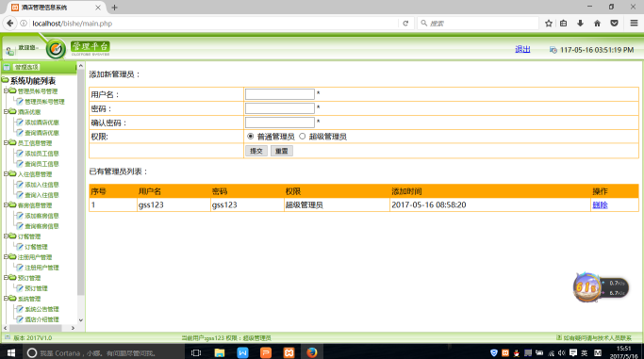Open the 查询客房信息 tree item
The image size is (644, 359).
point(41,226)
